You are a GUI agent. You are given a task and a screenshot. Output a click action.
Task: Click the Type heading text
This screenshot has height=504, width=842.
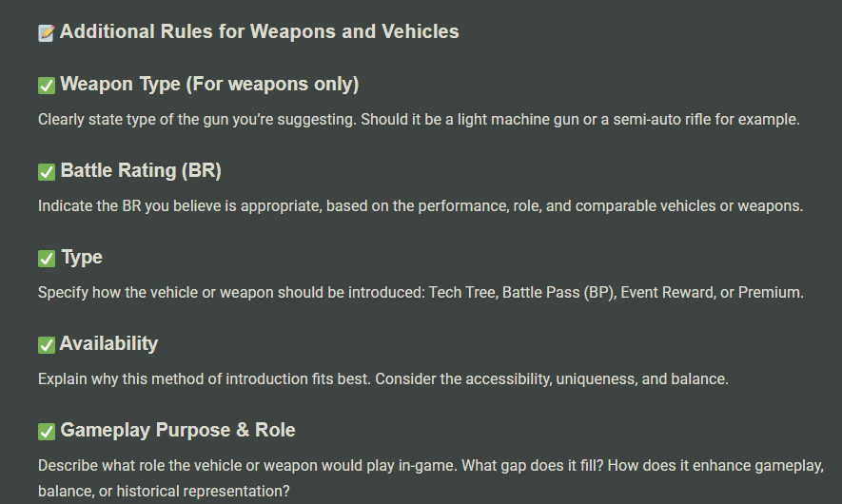coord(82,258)
